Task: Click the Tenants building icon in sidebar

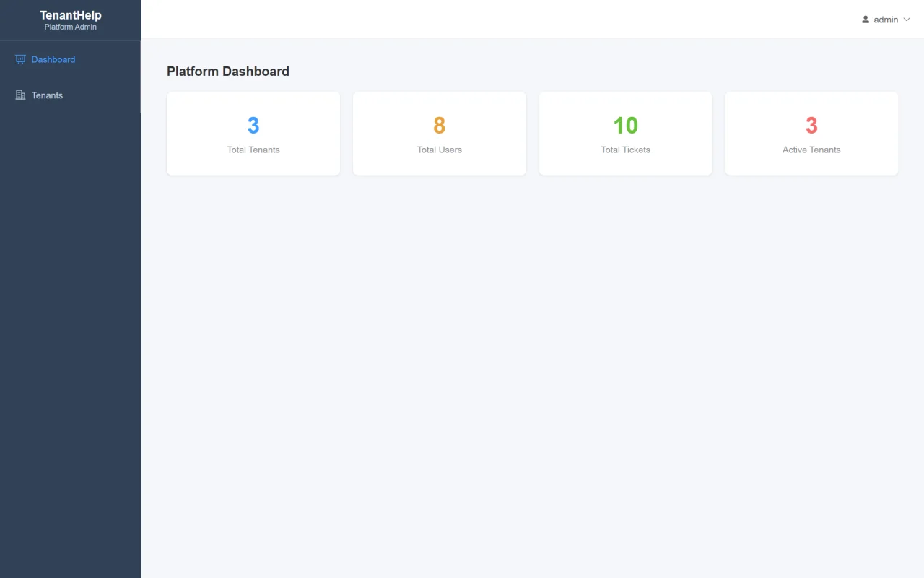Action: (x=20, y=95)
